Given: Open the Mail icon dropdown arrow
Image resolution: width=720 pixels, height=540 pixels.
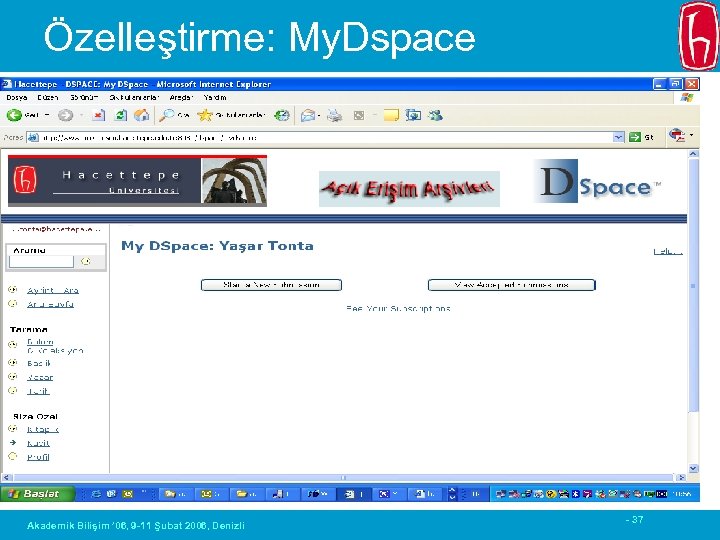Looking at the screenshot, I should pyautogui.click(x=319, y=115).
